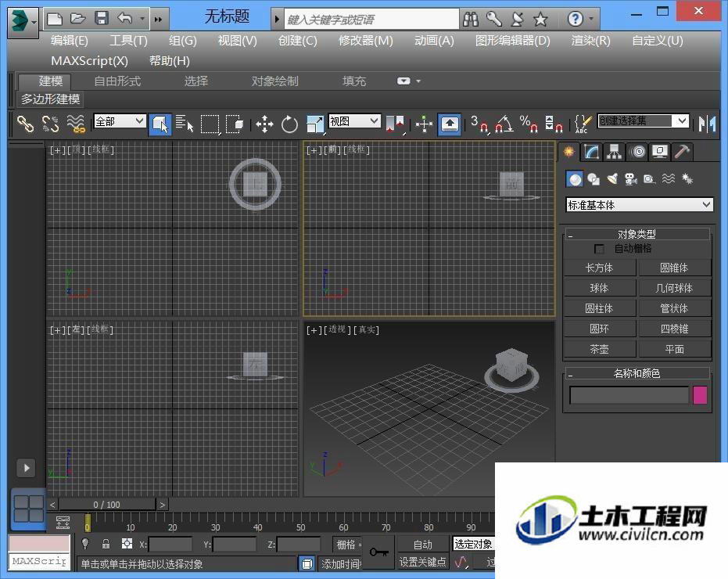Select the Shapes category icon
This screenshot has width=728, height=579.
(x=594, y=179)
